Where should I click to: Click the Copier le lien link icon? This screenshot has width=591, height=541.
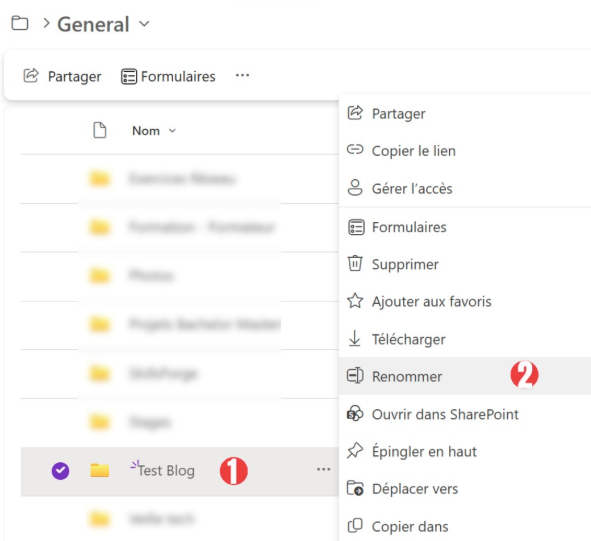[x=355, y=150]
